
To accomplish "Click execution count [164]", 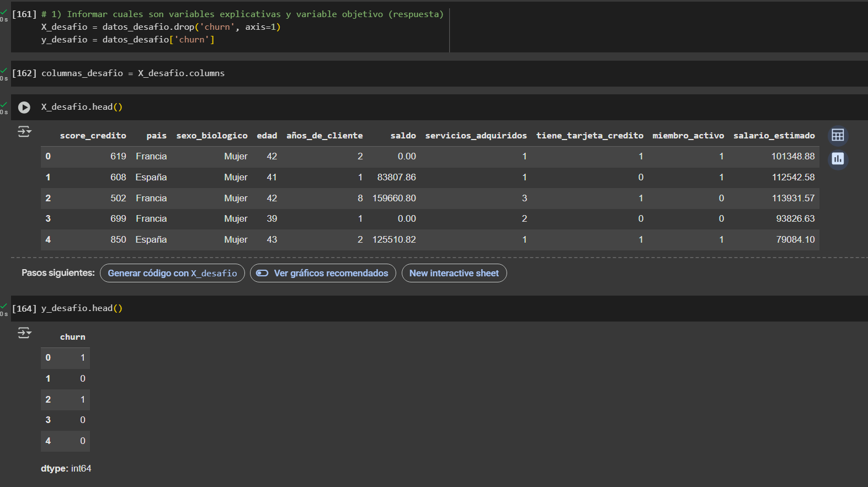I will point(24,308).
